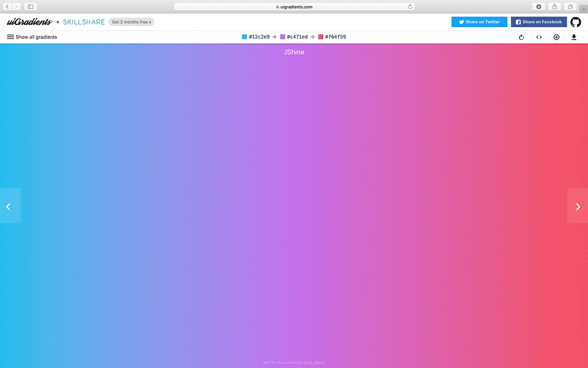Select the #f64f59 red color swatch

(x=321, y=37)
